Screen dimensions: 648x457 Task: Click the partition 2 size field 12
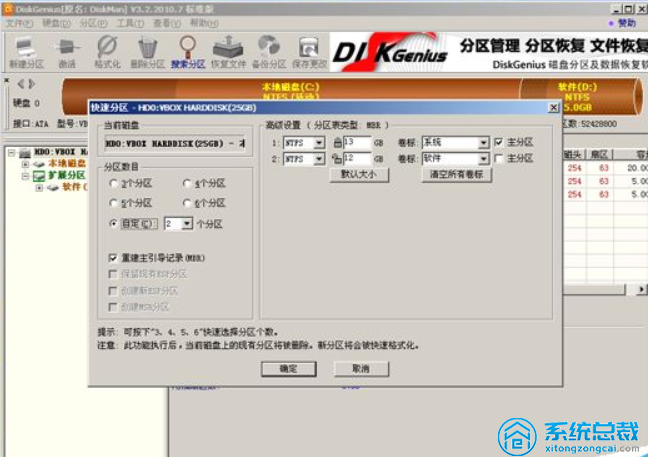[357, 159]
